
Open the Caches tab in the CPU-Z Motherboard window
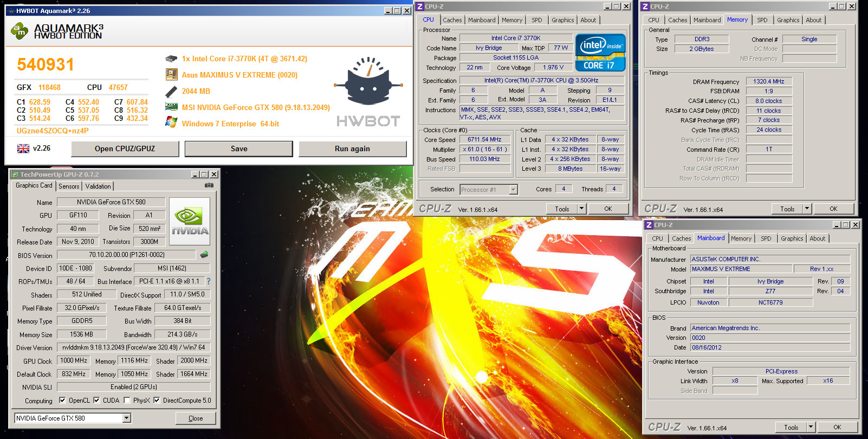[682, 238]
